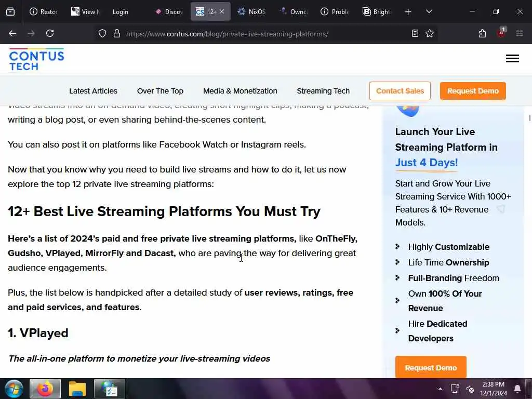Open tracking protection shield icon

pyautogui.click(x=102, y=34)
